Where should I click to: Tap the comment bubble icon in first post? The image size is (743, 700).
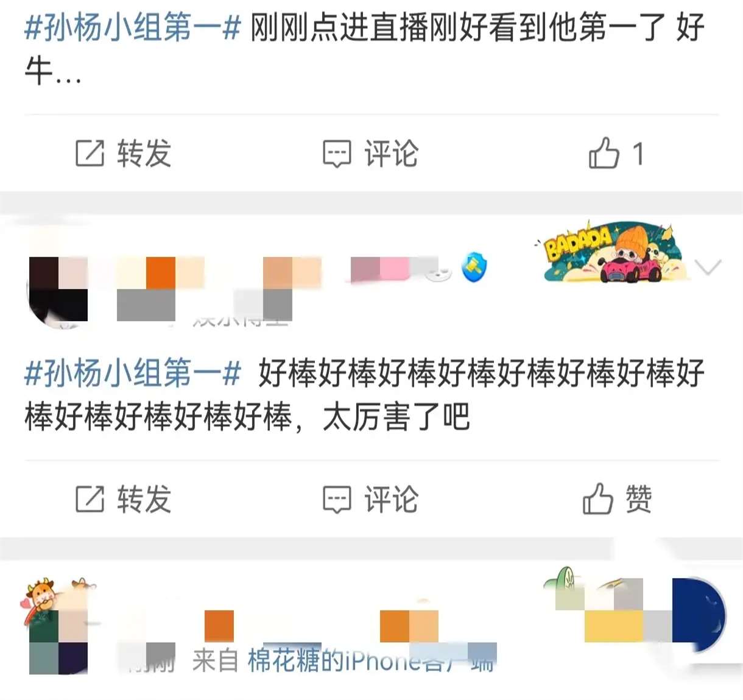(x=337, y=154)
